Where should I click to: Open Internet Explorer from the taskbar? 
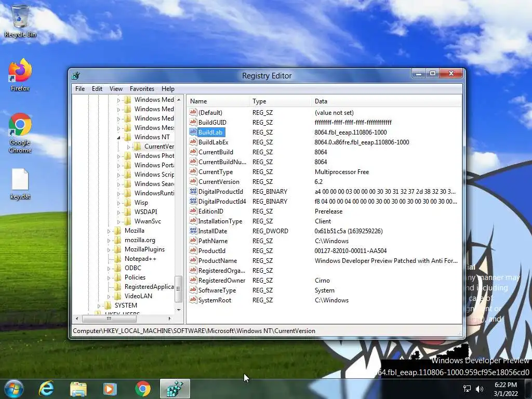46,389
